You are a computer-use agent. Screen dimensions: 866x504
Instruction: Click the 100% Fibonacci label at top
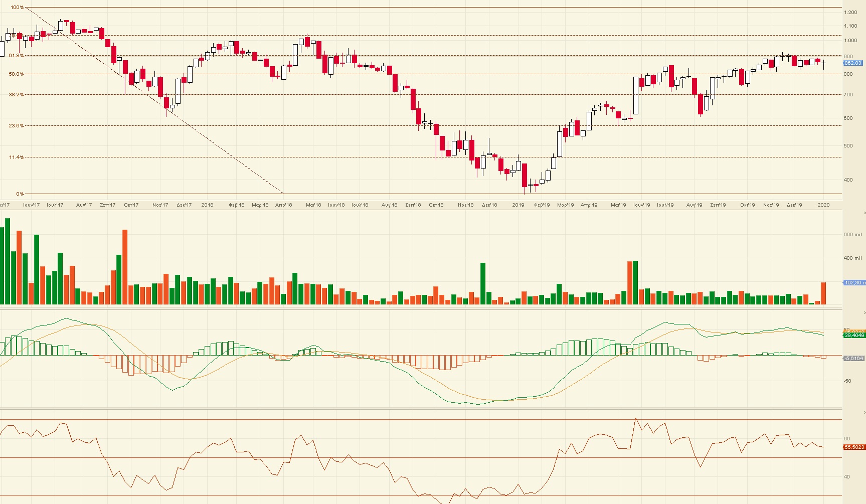pyautogui.click(x=17, y=8)
